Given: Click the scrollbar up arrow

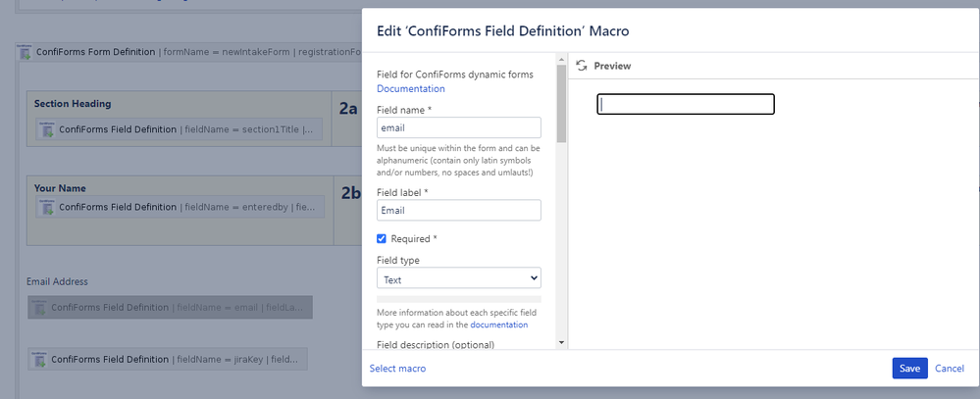Looking at the screenshot, I should tap(561, 58).
